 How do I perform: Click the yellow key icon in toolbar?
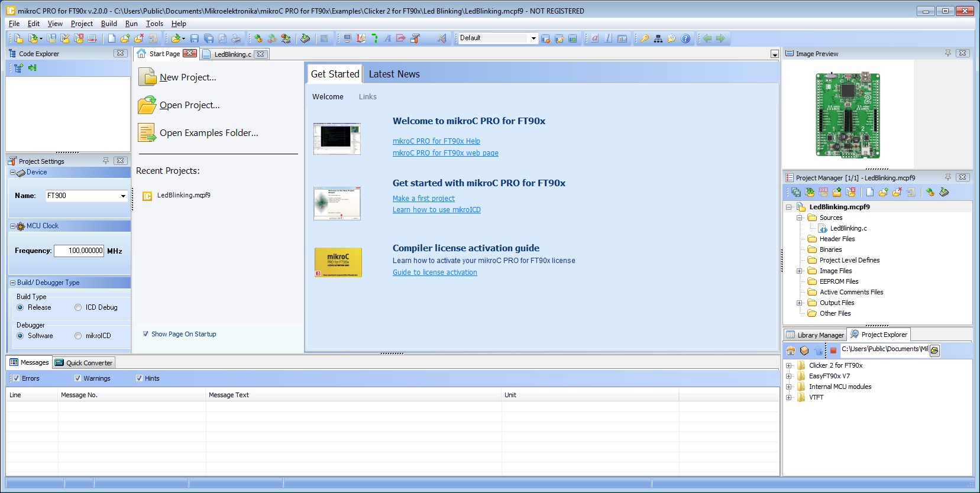pos(644,38)
